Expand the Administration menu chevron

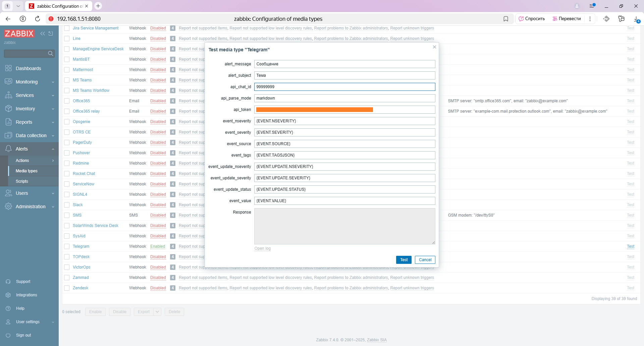[x=53, y=207]
